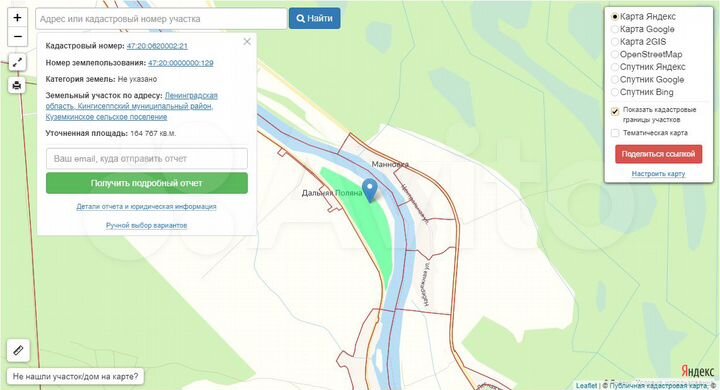Click the print map icon
Viewport: 720px width, 390px height.
(17, 85)
